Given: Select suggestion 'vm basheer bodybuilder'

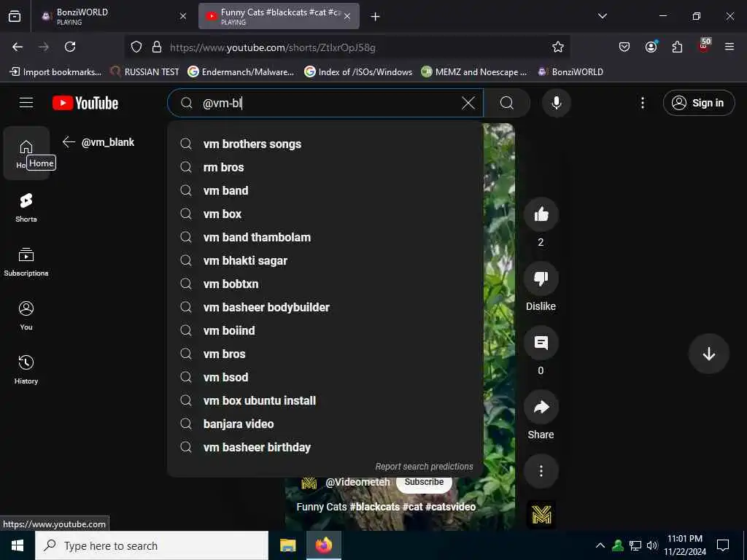Looking at the screenshot, I should pos(325,307).
